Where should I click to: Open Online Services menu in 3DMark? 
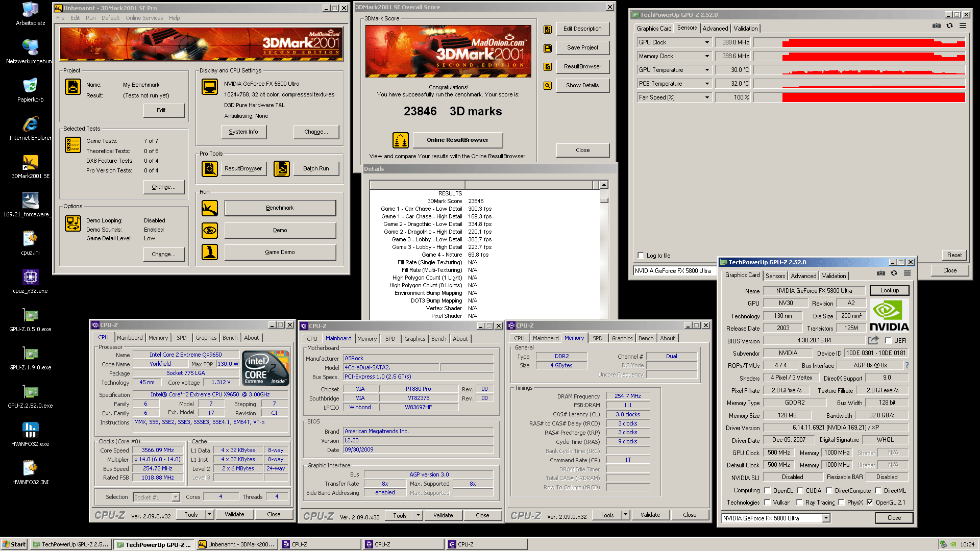pos(144,18)
